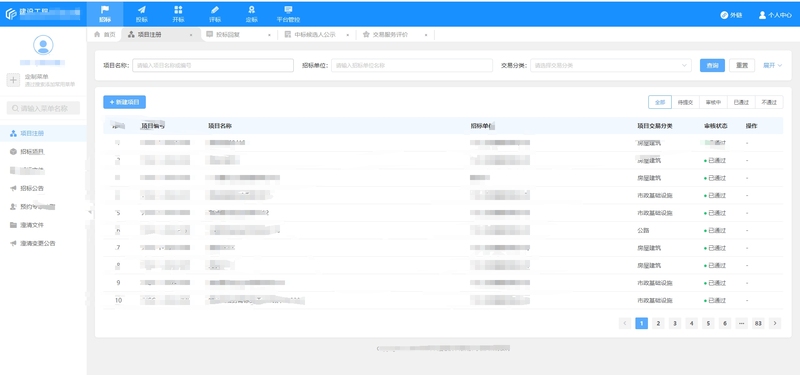Image resolution: width=800 pixels, height=375 pixels.
Task: Click the platform logo in the header
Action: click(x=11, y=14)
